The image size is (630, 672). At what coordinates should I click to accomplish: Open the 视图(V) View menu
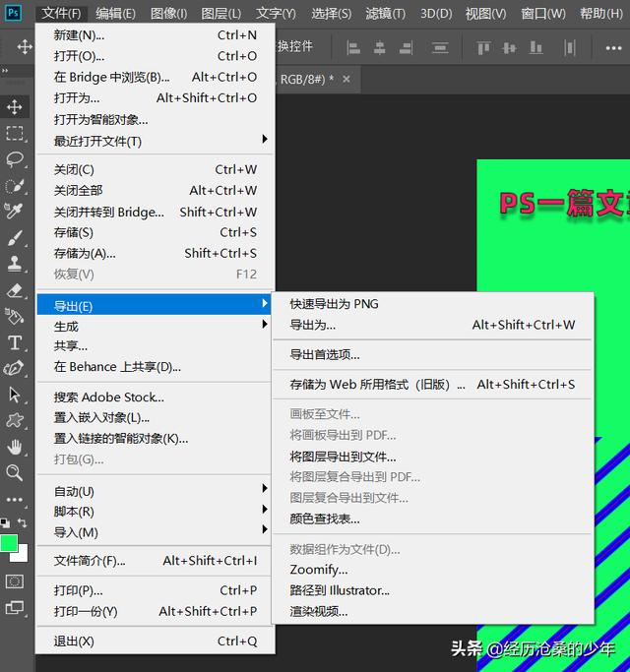coord(485,14)
